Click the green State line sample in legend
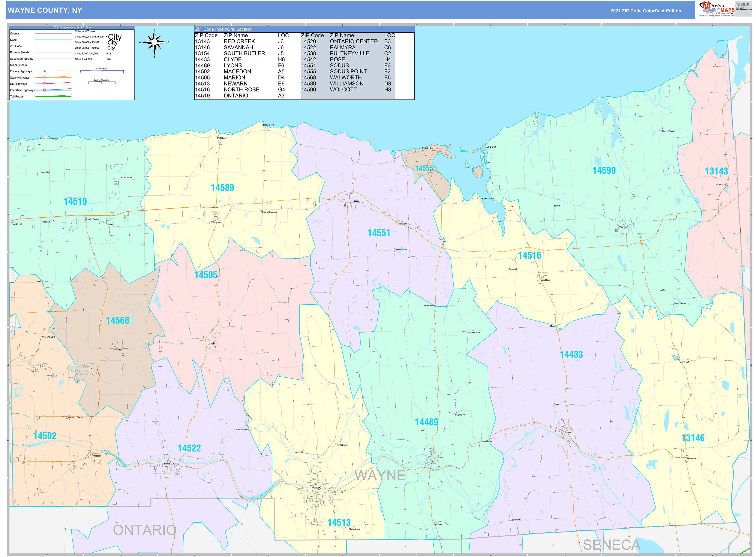756x557 pixels. (53, 40)
